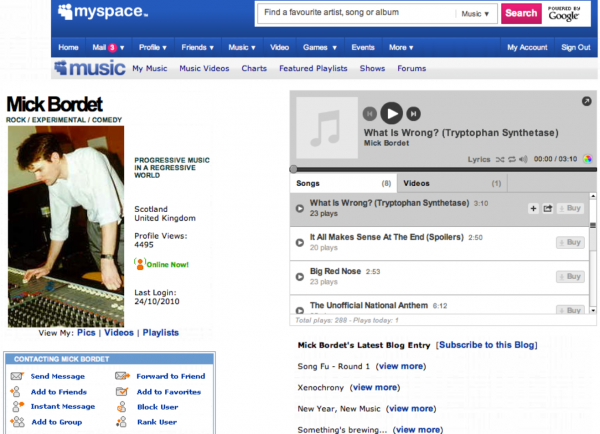Open the player color wheel icon
Viewport: 600px width, 434px height.
coord(587,159)
